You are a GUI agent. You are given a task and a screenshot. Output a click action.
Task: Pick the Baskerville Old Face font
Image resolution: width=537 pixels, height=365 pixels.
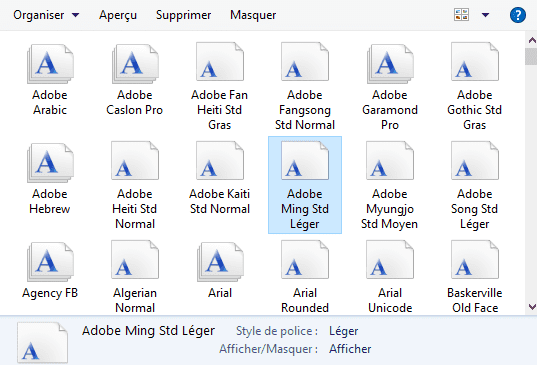pyautogui.click(x=475, y=277)
